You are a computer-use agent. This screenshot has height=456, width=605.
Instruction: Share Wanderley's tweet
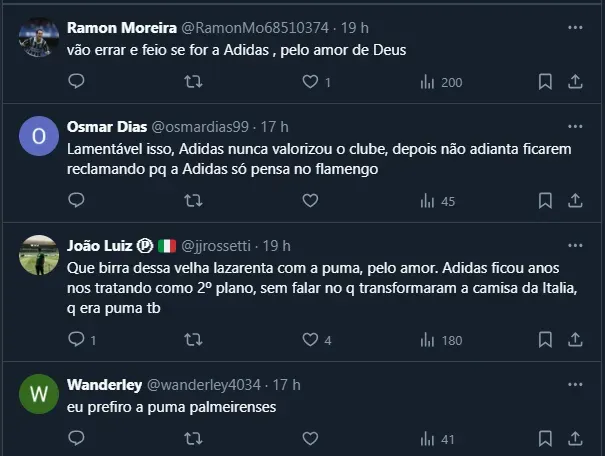pyautogui.click(x=575, y=438)
